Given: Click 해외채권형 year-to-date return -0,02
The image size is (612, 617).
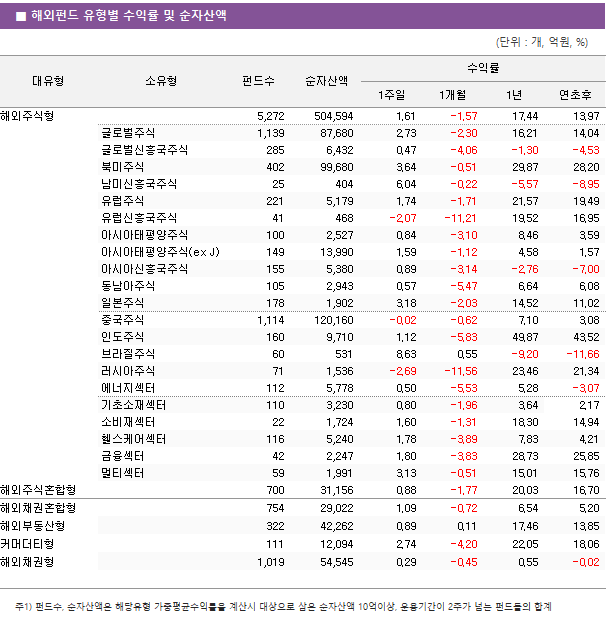Looking at the screenshot, I should pos(586,562).
